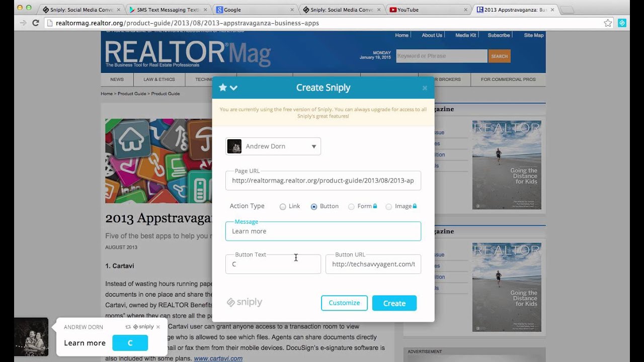
Task: Click the lock icon beside Form
Action: pos(375,206)
